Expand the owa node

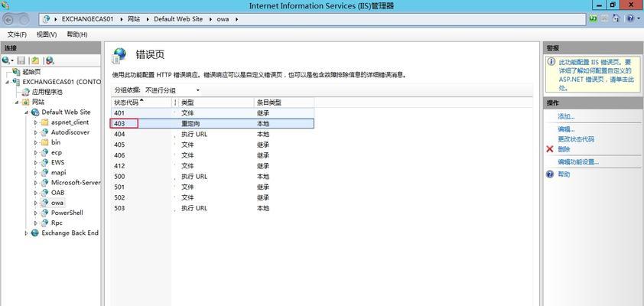(x=36, y=203)
